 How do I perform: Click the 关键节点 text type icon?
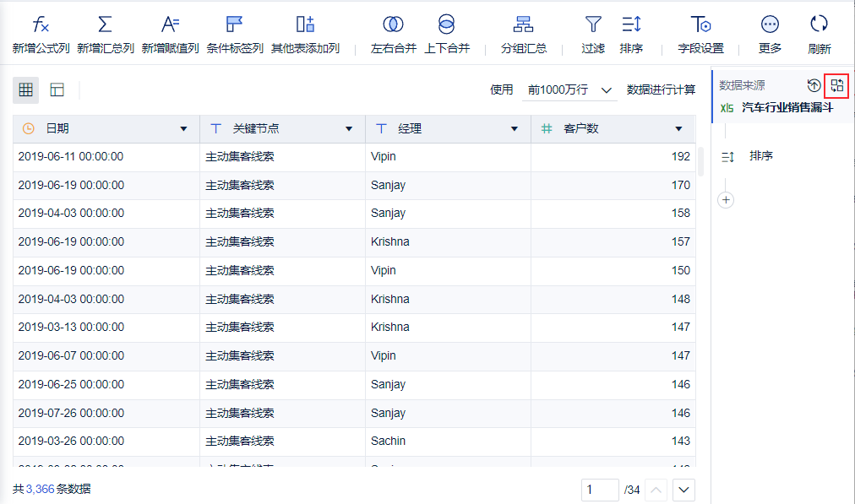pyautogui.click(x=216, y=128)
